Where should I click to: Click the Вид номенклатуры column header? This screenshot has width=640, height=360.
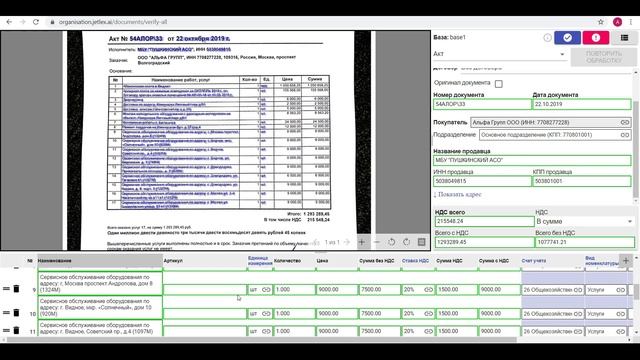(x=602, y=260)
